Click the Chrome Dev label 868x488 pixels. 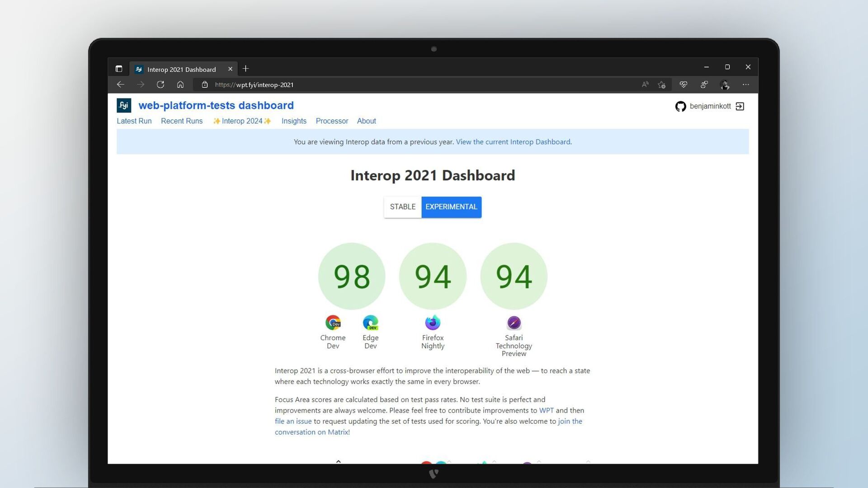[333, 342]
